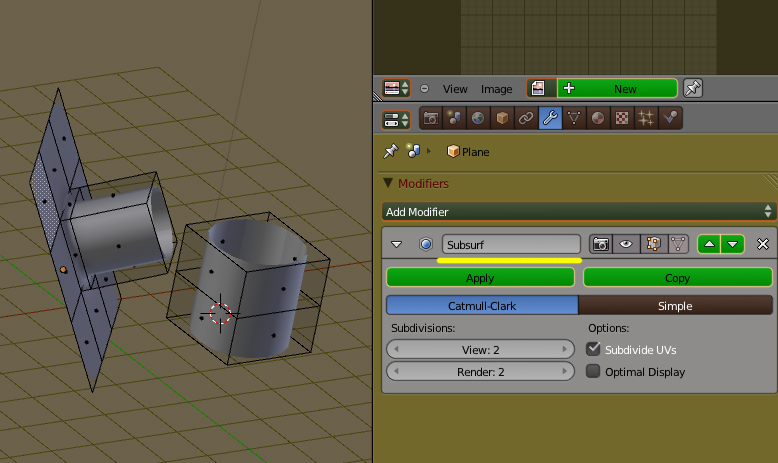
Task: Toggle Subsurf adjust edit cage icon
Action: coord(677,244)
